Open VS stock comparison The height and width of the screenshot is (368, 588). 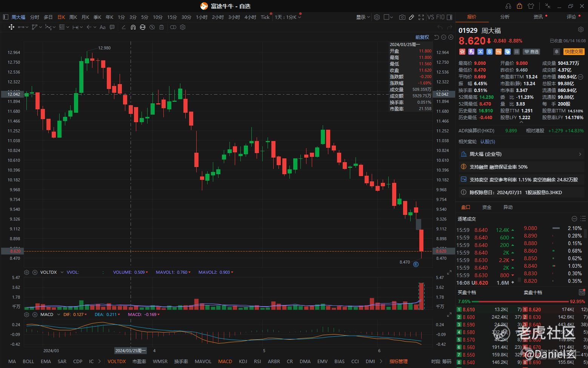431,17
